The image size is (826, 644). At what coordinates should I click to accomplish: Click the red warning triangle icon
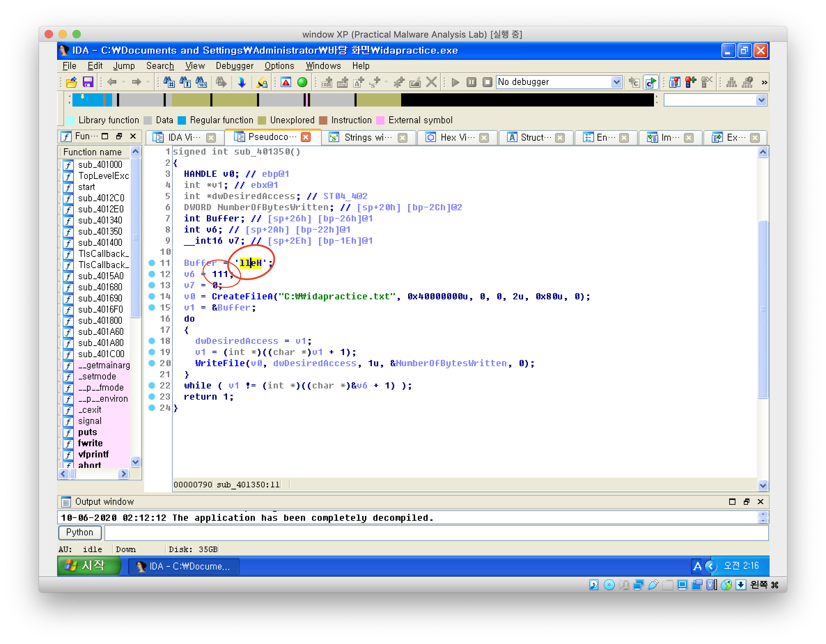(x=286, y=82)
